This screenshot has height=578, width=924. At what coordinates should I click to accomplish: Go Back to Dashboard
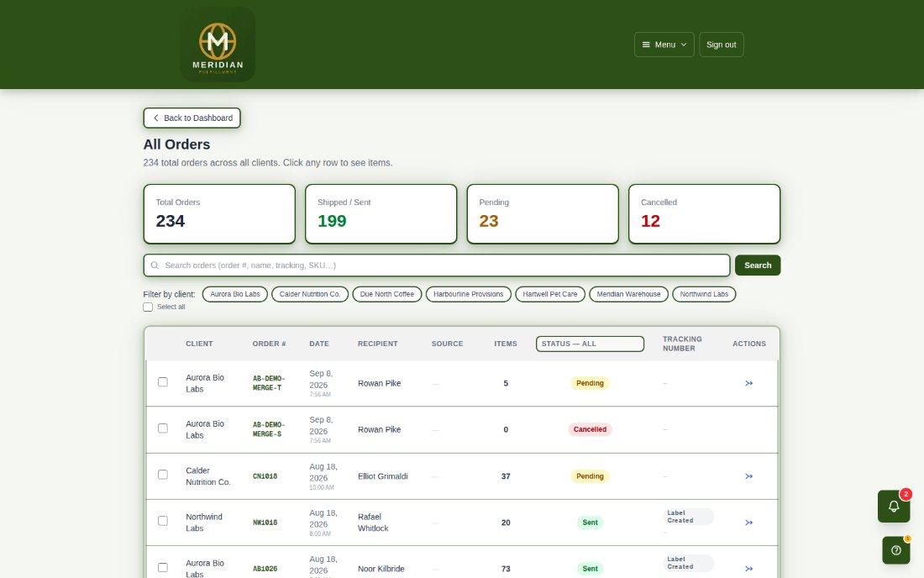point(192,118)
